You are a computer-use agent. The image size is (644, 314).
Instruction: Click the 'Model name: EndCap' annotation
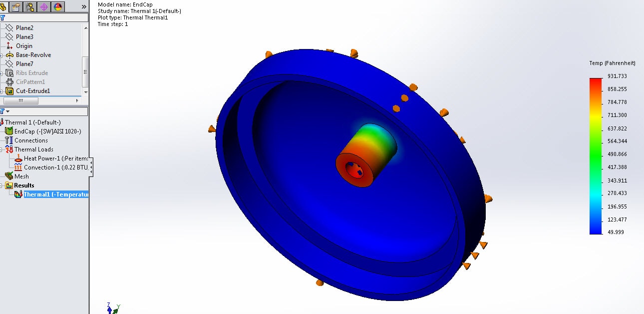124,4
